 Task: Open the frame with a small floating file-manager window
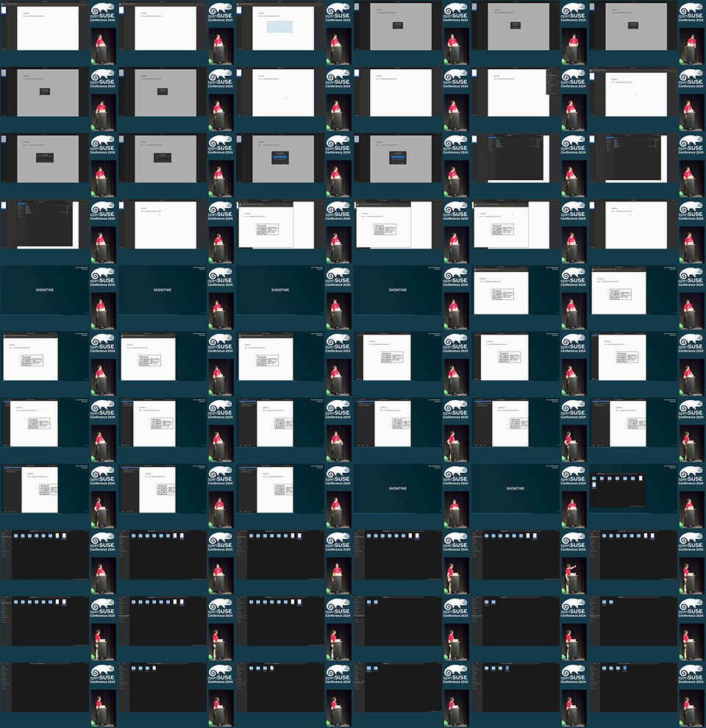click(x=647, y=496)
